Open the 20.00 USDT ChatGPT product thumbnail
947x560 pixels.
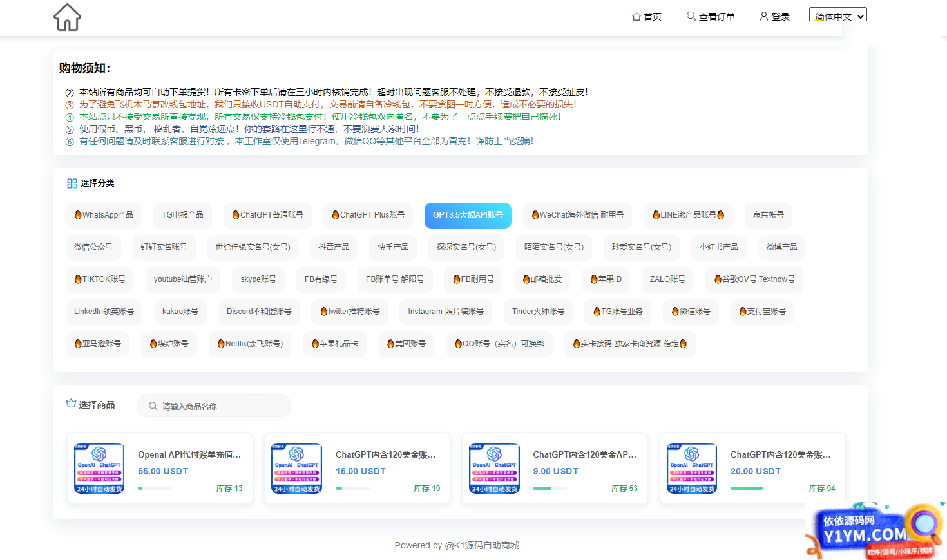pos(691,469)
